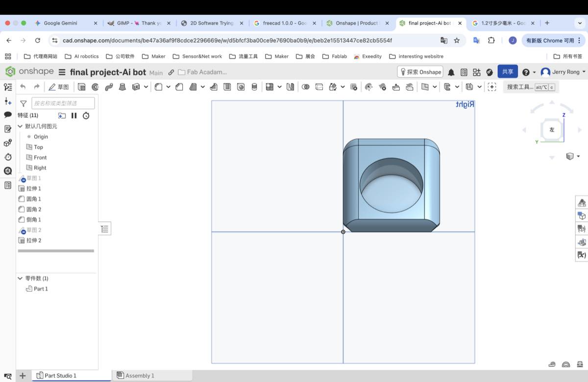Switch to the freecad 1.0.0 browser tab
The width and height of the screenshot is (588, 382).
pos(285,23)
